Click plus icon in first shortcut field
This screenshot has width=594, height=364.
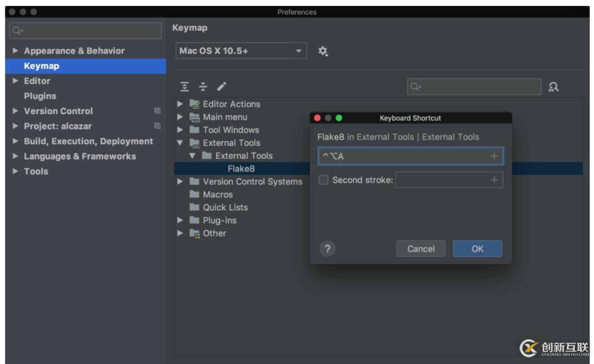point(494,157)
